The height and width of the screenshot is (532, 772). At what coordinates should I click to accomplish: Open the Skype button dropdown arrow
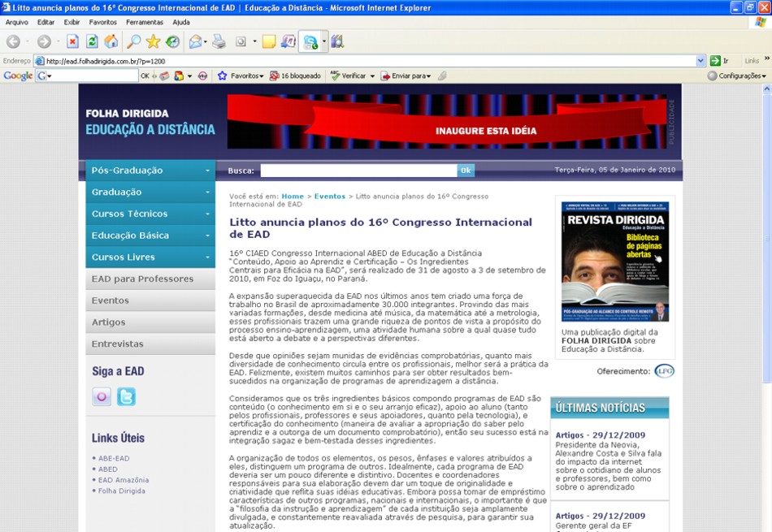[324, 42]
